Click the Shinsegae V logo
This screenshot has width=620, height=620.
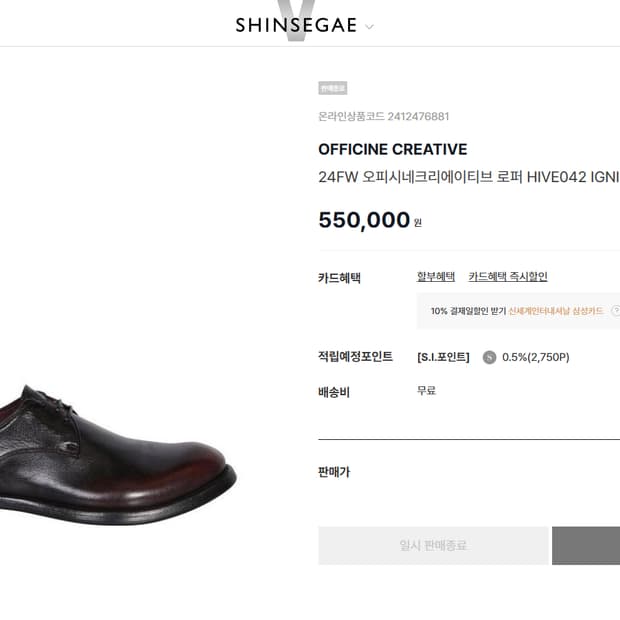295,25
